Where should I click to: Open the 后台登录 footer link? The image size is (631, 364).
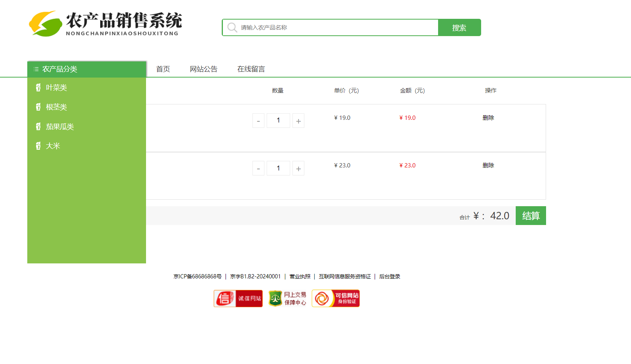(x=390, y=276)
